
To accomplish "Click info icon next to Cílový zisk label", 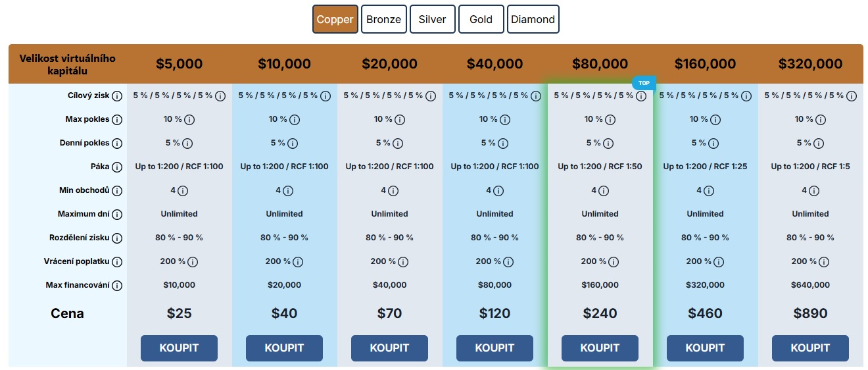I will (117, 96).
